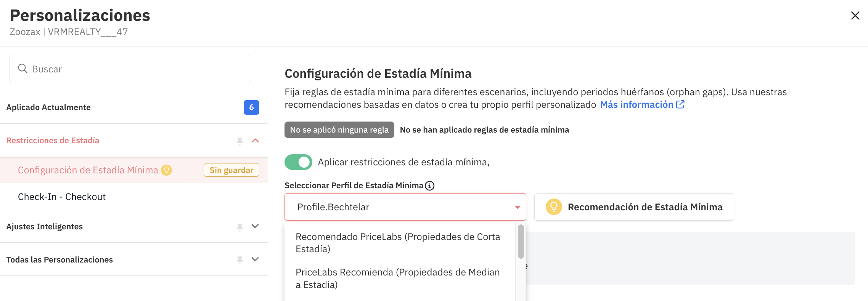Click the search magnifier icon
The height and width of the screenshot is (301, 868).
23,69
